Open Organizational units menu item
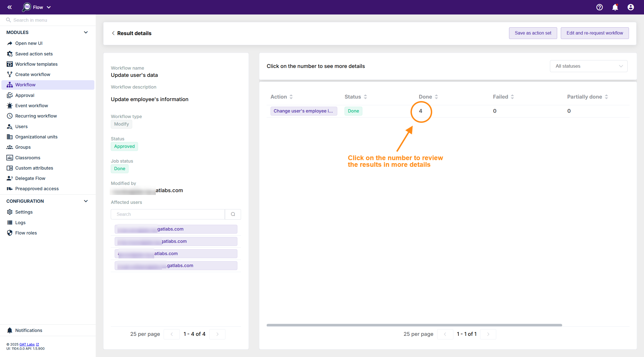The width and height of the screenshot is (644, 357). [x=48, y=137]
